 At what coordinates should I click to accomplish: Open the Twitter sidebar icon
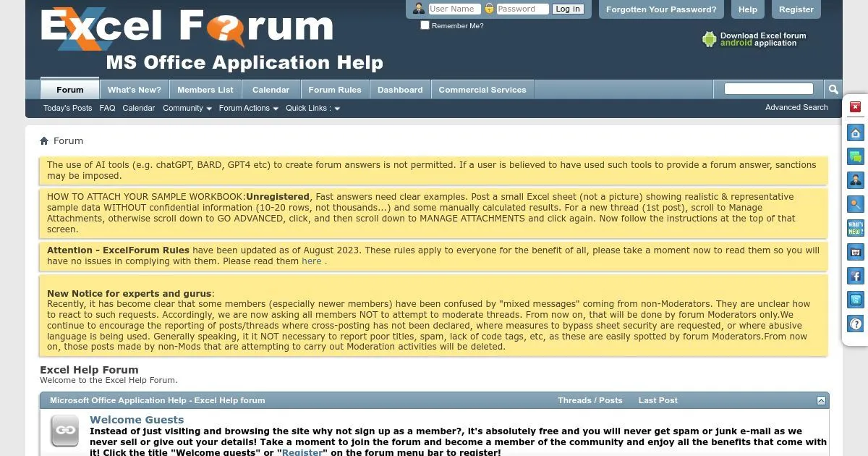(x=856, y=300)
